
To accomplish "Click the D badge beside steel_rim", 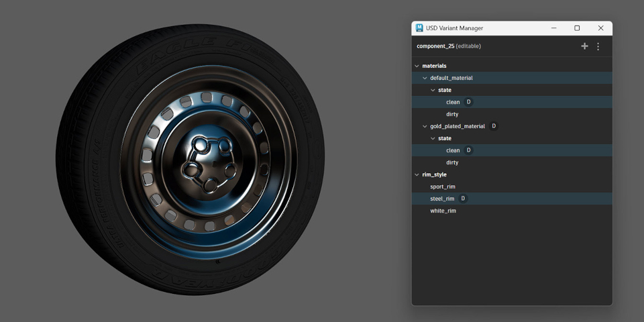I will (463, 199).
